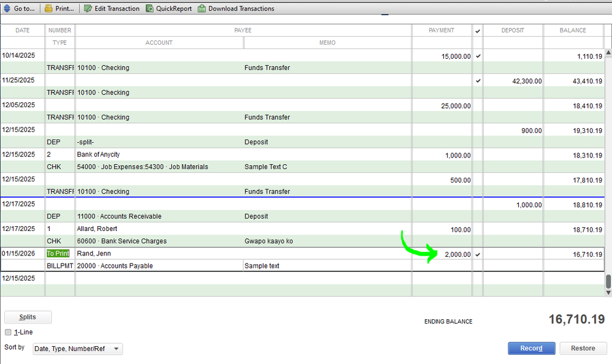Click the To Print number field
The width and height of the screenshot is (612, 364).
click(58, 253)
